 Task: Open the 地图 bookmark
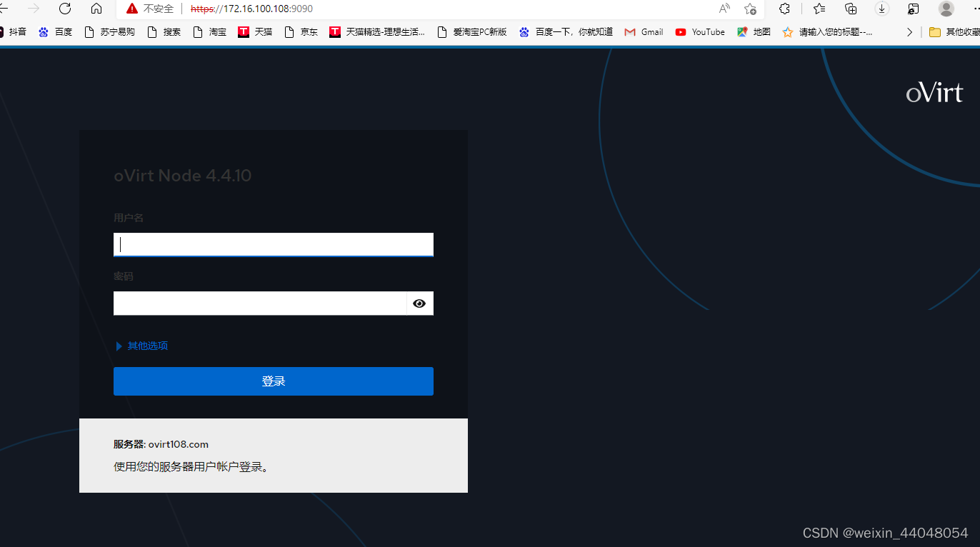coord(754,32)
